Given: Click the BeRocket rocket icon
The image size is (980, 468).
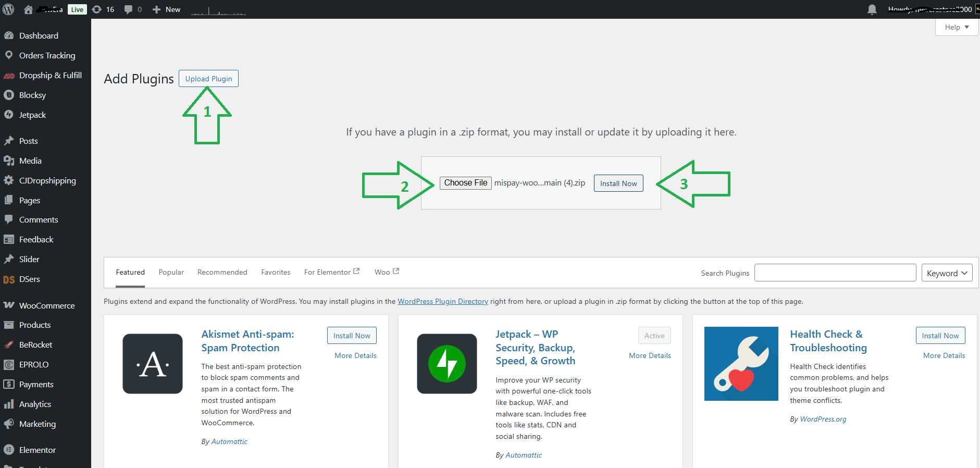Looking at the screenshot, I should 9,344.
